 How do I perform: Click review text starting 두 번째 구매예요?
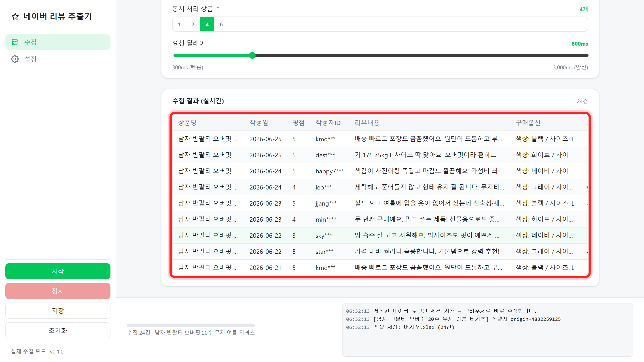click(x=427, y=219)
